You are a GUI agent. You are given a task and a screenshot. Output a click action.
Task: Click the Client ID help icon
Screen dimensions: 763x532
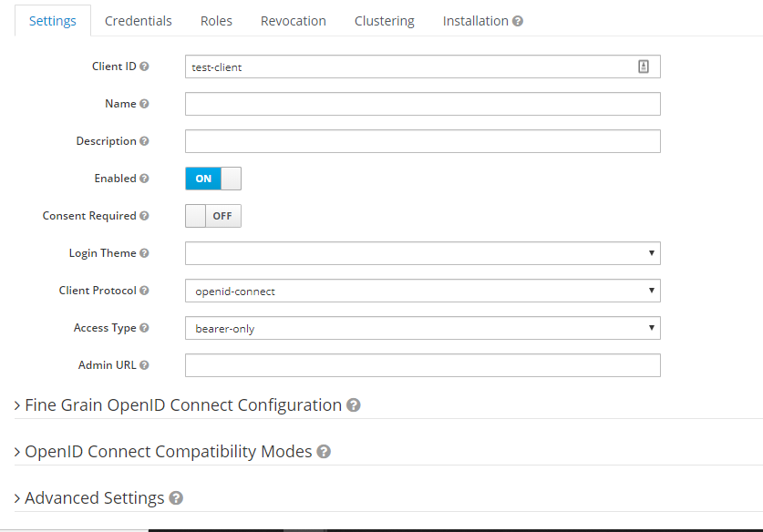[x=144, y=66]
